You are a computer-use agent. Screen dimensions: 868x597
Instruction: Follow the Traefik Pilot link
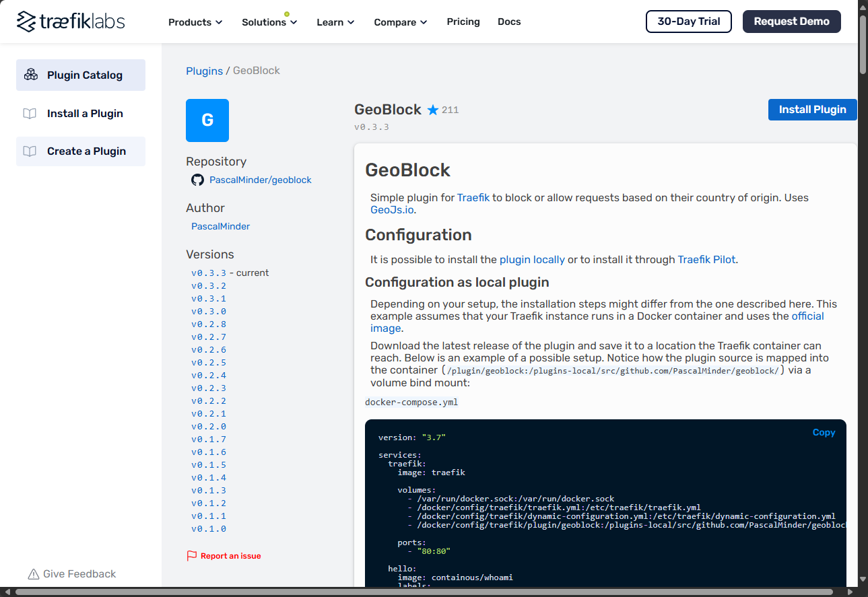[x=707, y=259]
